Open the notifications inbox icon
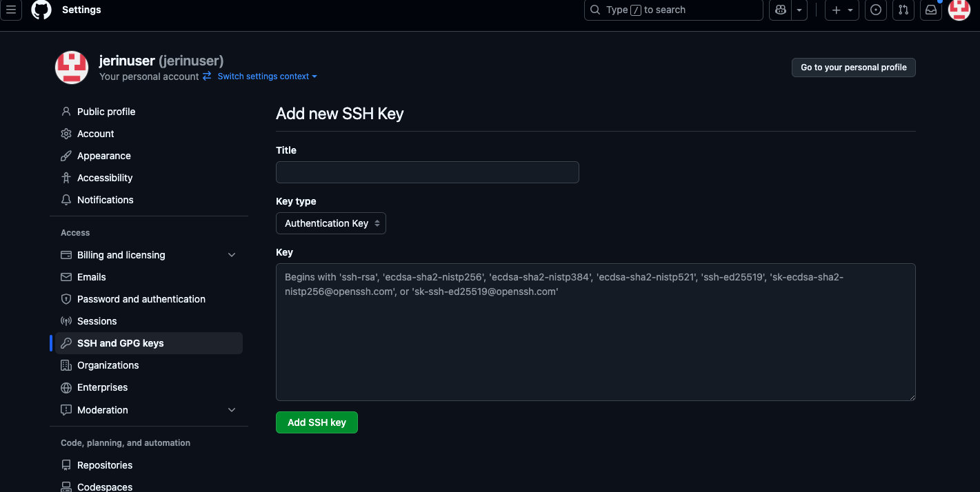This screenshot has height=492, width=980. click(x=931, y=10)
